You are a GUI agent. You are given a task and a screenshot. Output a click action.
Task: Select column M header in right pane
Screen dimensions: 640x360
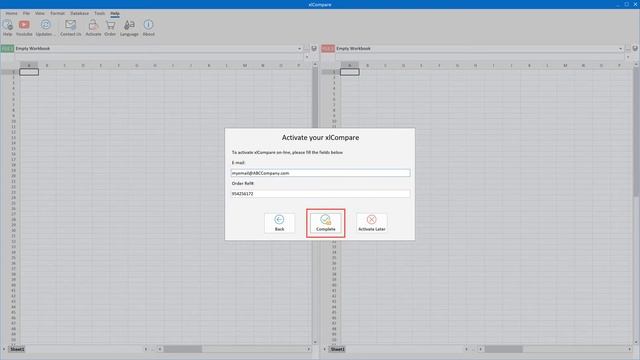(565, 65)
